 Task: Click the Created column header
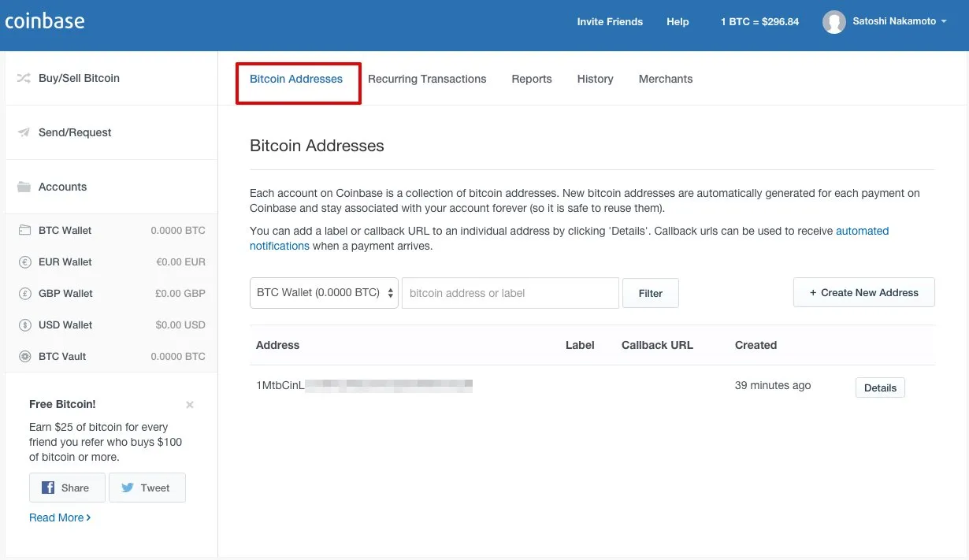tap(756, 345)
